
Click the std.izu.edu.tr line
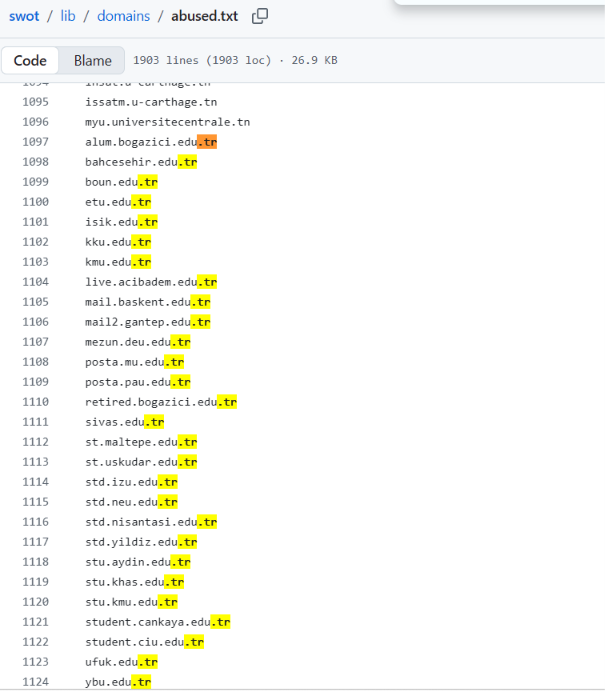131,482
